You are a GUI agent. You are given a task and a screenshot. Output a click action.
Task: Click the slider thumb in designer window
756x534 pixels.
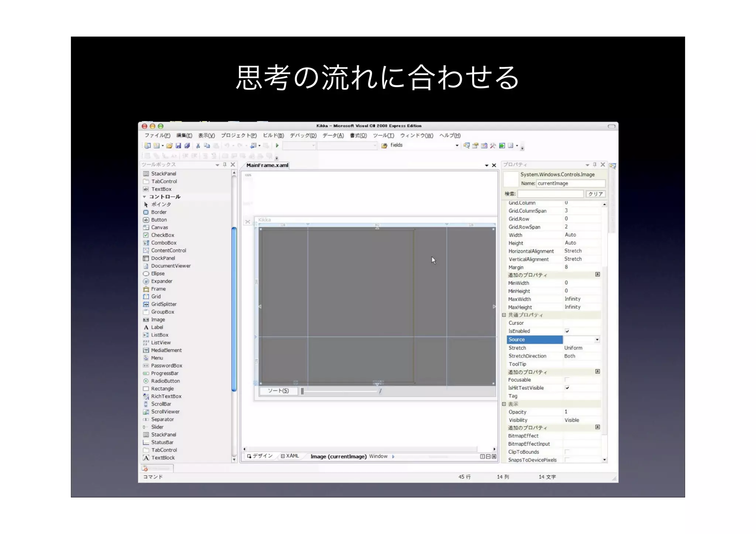pos(302,391)
